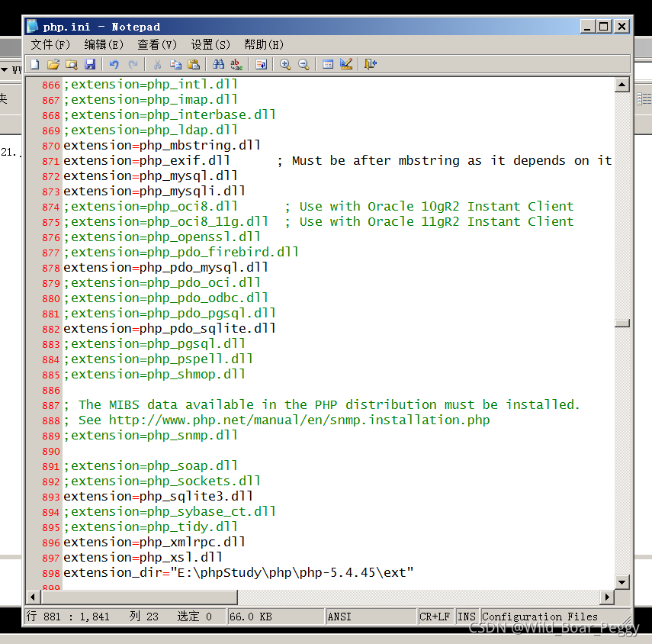The height and width of the screenshot is (644, 652).
Task: Open Find with binoculars icon
Action: pos(218,64)
